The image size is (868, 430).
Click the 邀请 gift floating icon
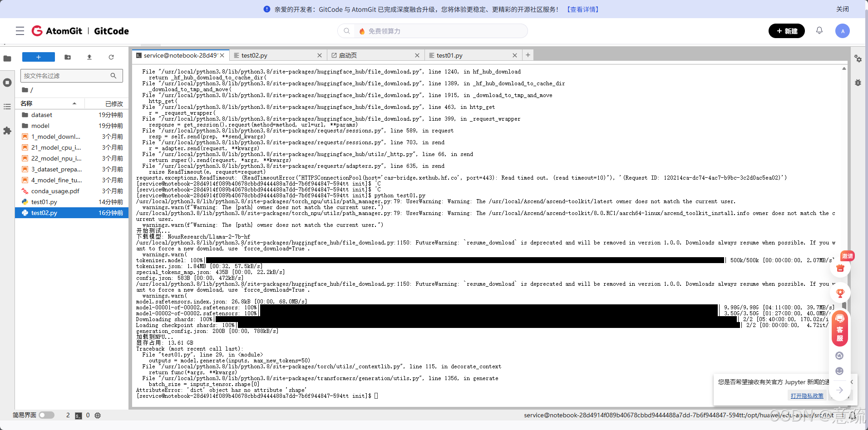coord(840,268)
